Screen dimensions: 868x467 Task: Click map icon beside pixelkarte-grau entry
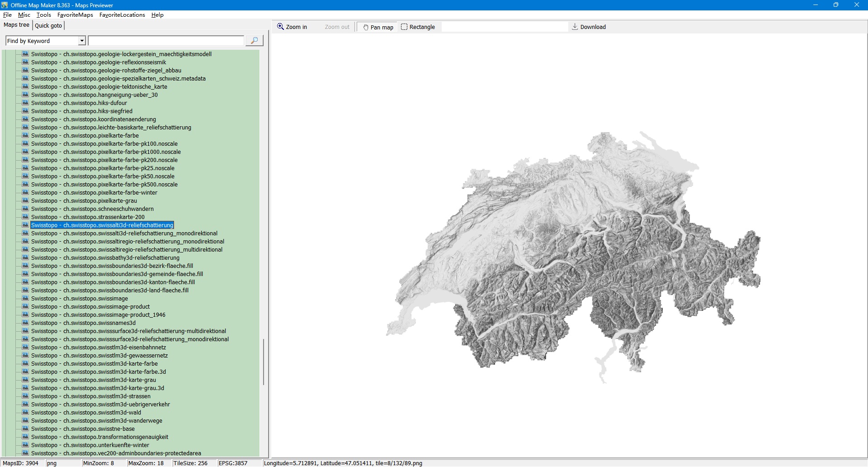[25, 201]
